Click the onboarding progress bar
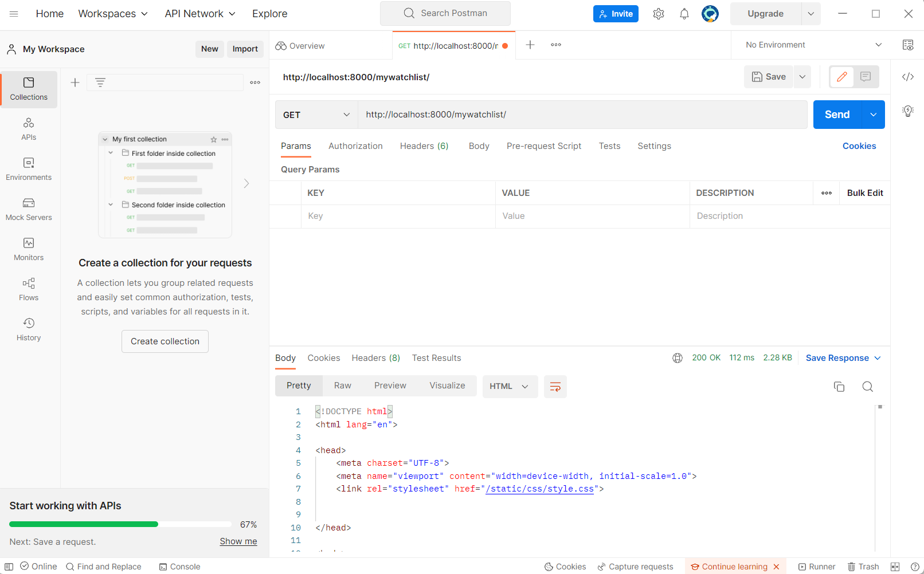Screen dimensions: 924x574 pyautogui.click(x=120, y=524)
